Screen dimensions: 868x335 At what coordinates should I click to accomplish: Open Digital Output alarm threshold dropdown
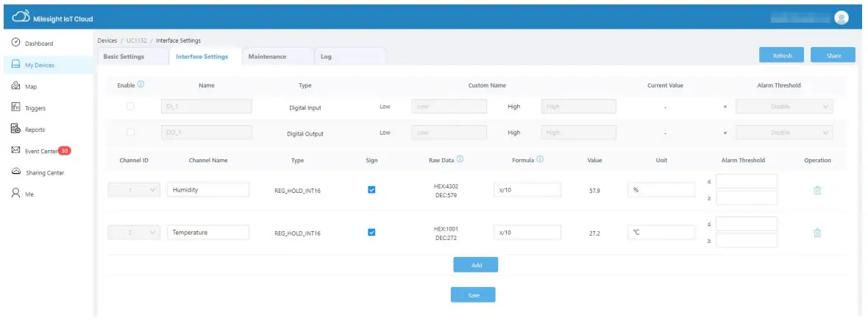coord(784,133)
